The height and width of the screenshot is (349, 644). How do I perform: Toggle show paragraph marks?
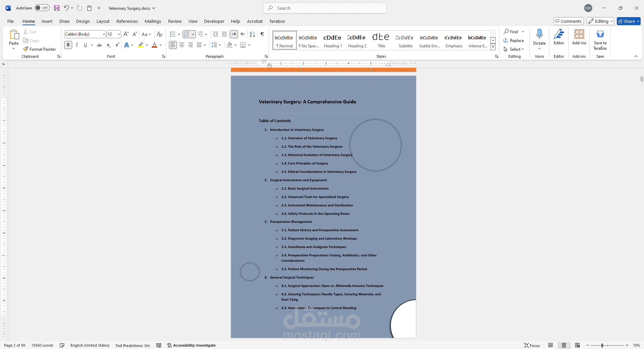262,34
